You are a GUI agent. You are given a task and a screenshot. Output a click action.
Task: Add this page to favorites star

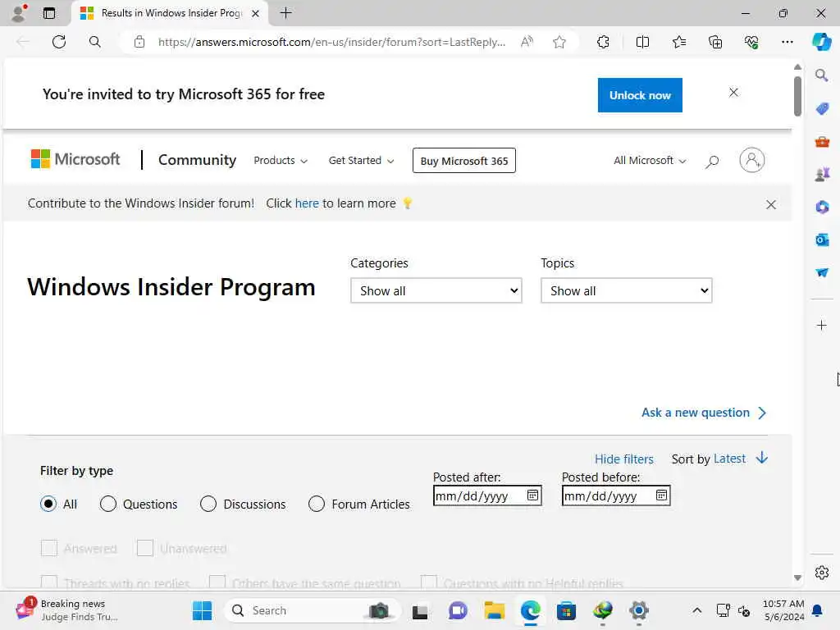click(559, 42)
